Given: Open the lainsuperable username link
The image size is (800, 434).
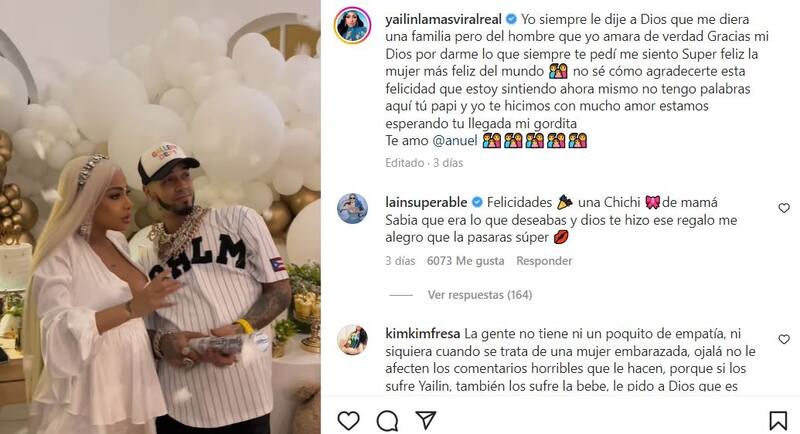Looking at the screenshot, I should pyautogui.click(x=426, y=202).
